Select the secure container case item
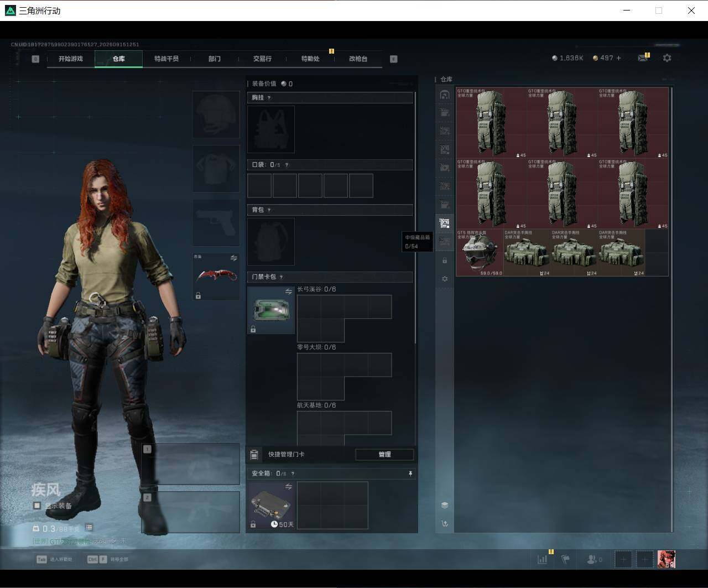708x588 pixels. click(x=271, y=505)
